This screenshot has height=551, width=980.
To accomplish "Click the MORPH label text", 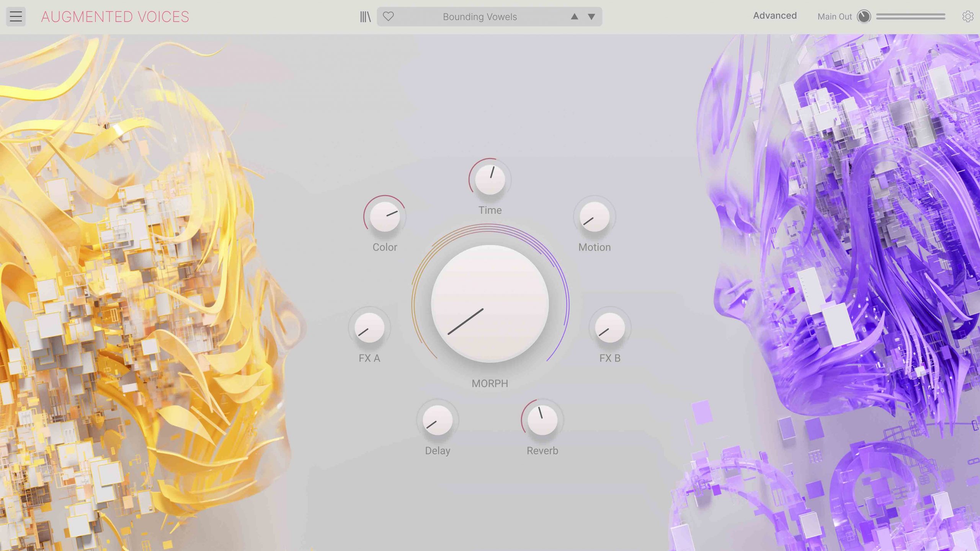I will pos(490,383).
